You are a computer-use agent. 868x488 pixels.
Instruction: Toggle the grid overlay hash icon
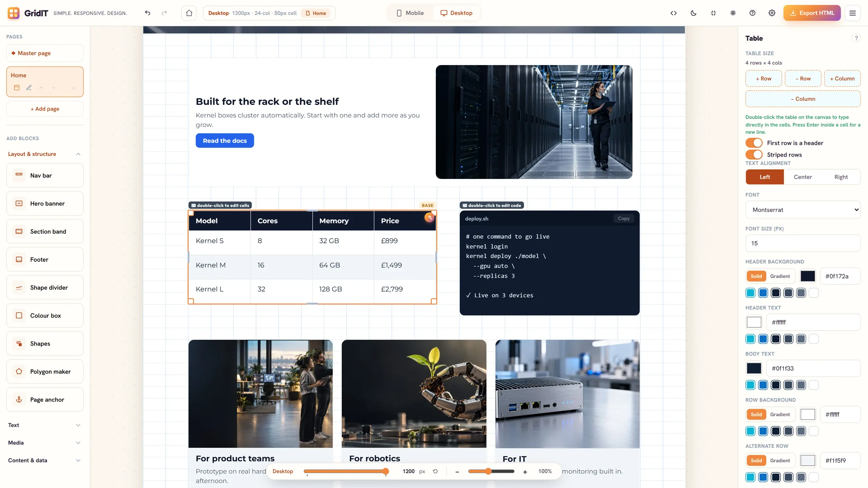[x=733, y=13]
